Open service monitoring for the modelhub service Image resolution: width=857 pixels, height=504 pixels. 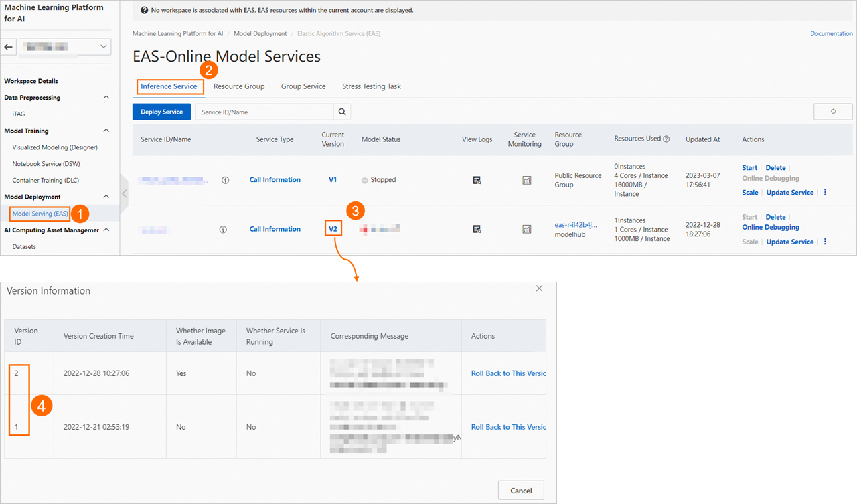click(526, 230)
